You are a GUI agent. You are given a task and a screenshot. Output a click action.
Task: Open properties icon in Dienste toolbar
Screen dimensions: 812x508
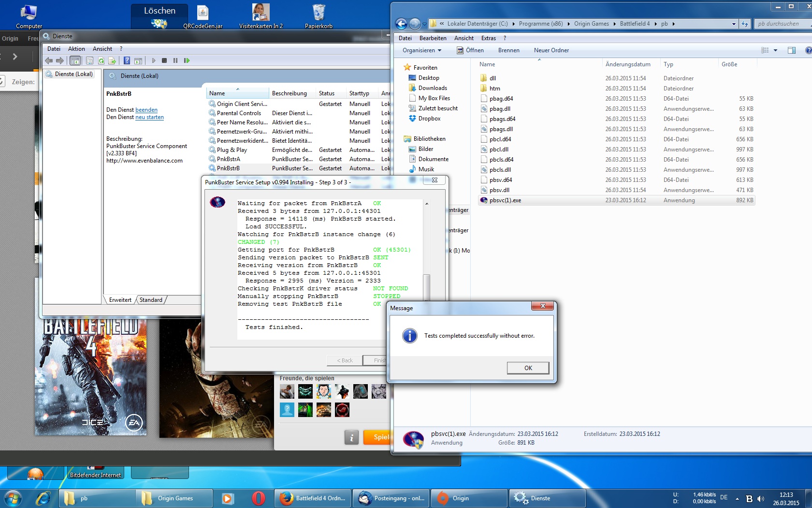89,60
